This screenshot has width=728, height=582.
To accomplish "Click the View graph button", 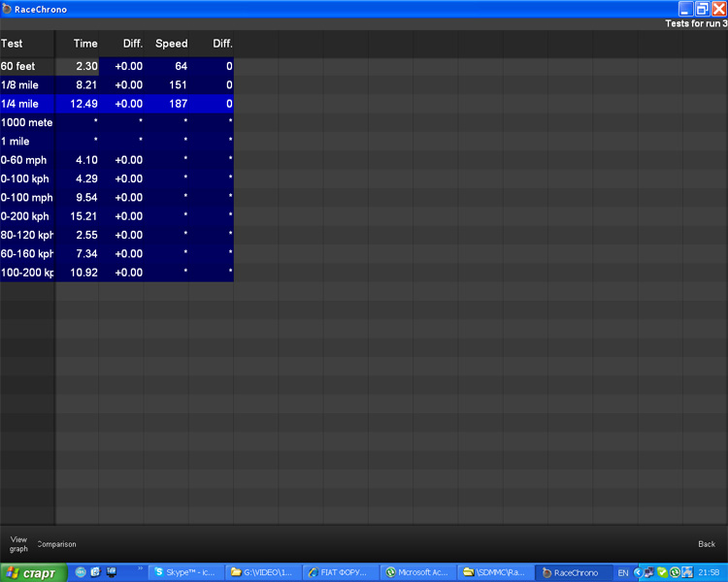I will pos(18,543).
